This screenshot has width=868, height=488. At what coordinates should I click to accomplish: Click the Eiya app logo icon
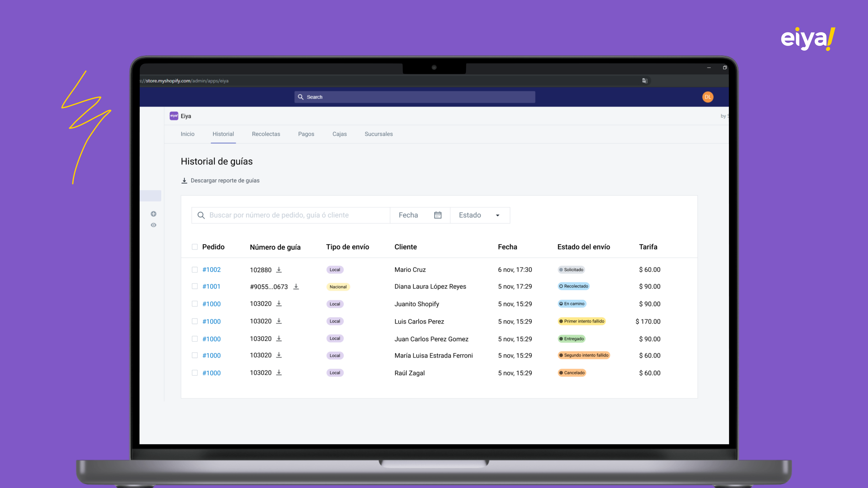coord(174,116)
